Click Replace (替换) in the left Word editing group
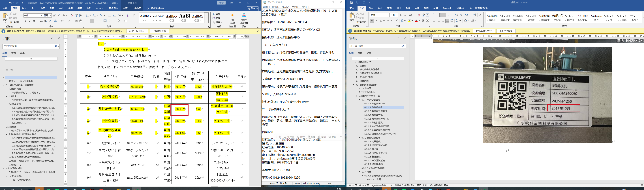This screenshot has width=644, height=190. click(217, 18)
